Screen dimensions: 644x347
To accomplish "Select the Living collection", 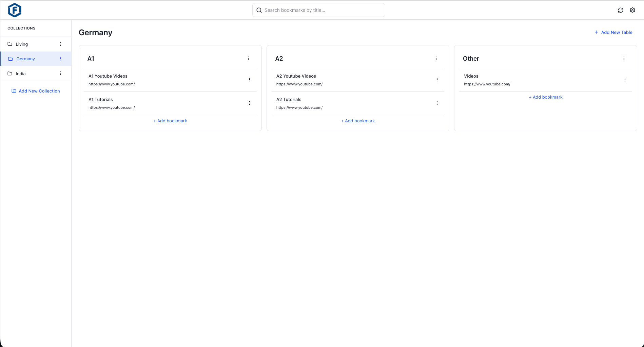I will 22,44.
